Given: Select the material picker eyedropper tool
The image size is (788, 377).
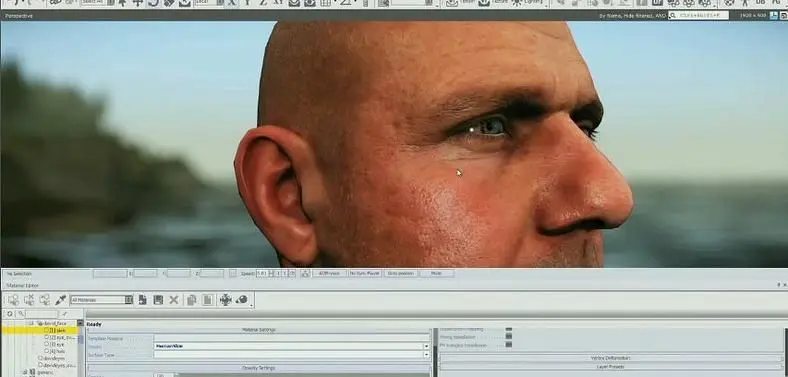Looking at the screenshot, I should click(x=60, y=300).
